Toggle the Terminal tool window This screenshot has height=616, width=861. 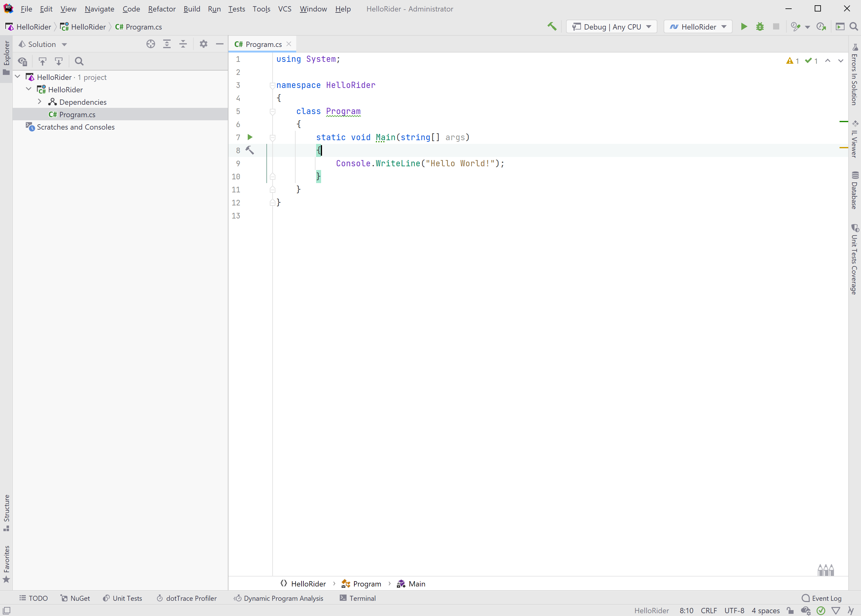[x=357, y=598]
